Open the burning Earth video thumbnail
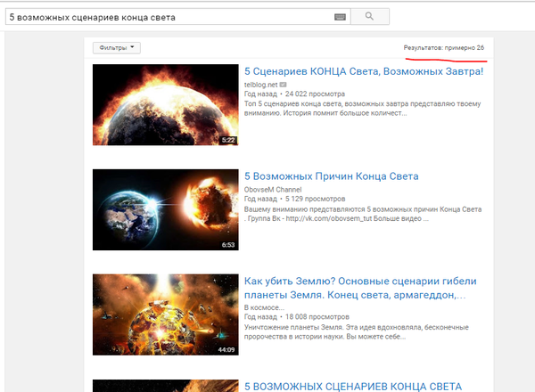The image size is (535, 392). pos(166,104)
